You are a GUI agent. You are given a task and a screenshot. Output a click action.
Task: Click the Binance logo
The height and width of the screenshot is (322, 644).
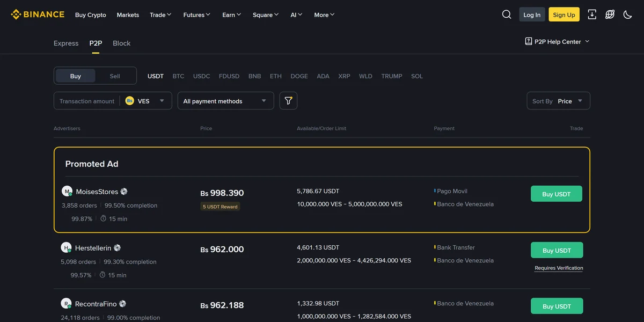tap(38, 14)
